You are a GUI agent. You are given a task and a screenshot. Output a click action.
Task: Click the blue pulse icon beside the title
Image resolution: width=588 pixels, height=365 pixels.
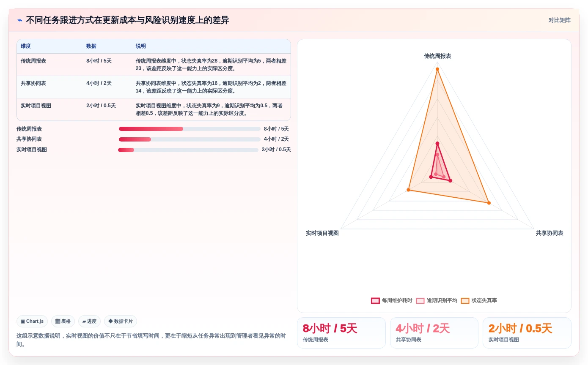click(x=20, y=20)
